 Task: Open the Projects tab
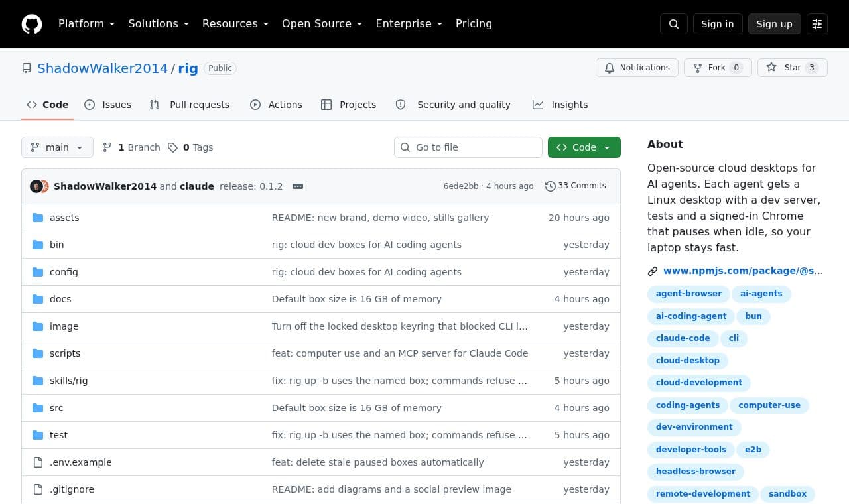pos(348,105)
